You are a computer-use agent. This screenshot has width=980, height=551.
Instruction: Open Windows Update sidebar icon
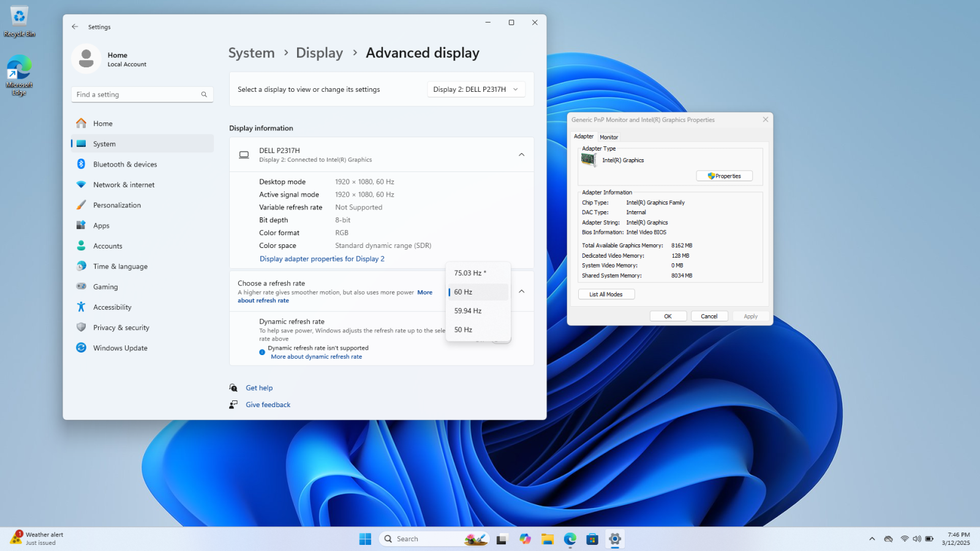tap(81, 348)
